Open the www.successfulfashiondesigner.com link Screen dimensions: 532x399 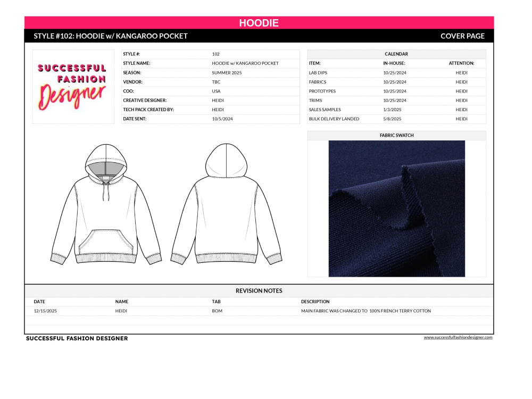(458, 337)
